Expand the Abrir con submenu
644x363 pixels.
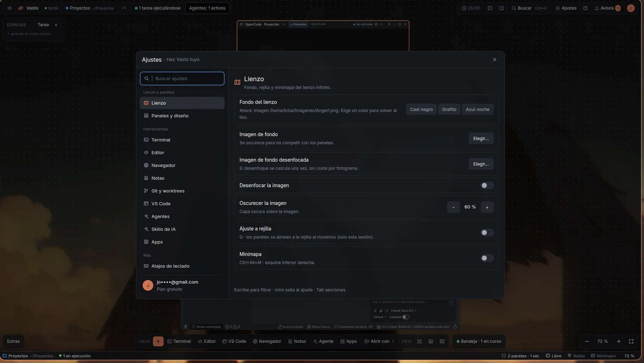(379, 341)
